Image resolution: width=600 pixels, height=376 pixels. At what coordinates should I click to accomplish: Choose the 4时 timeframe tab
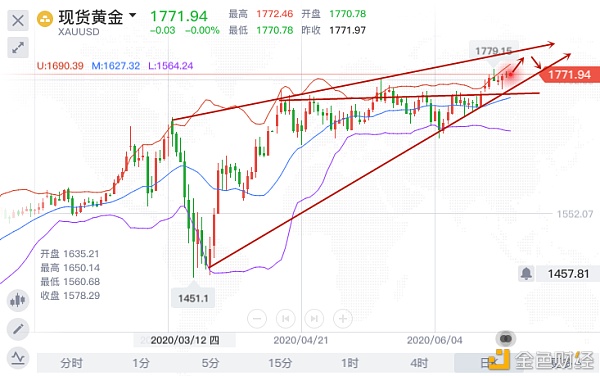click(x=419, y=363)
